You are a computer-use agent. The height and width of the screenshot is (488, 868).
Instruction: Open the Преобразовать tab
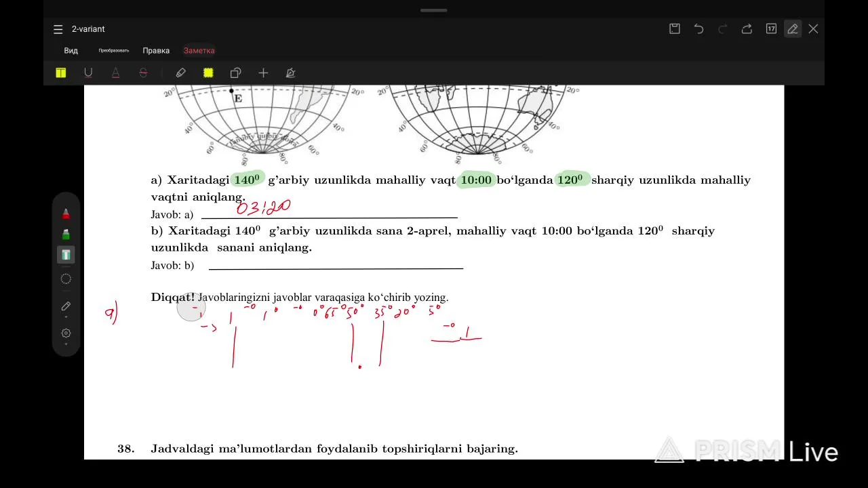[x=113, y=51]
